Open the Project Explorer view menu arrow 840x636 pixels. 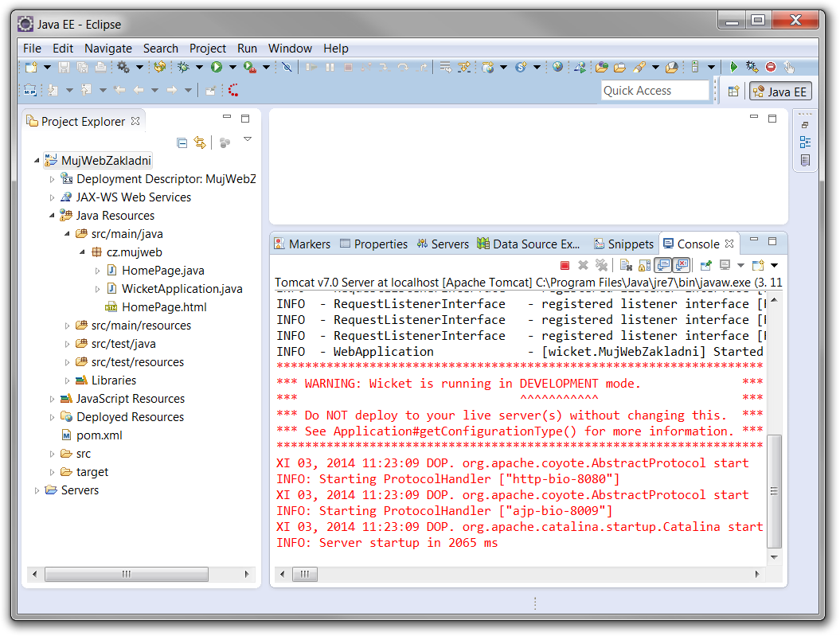(x=248, y=140)
